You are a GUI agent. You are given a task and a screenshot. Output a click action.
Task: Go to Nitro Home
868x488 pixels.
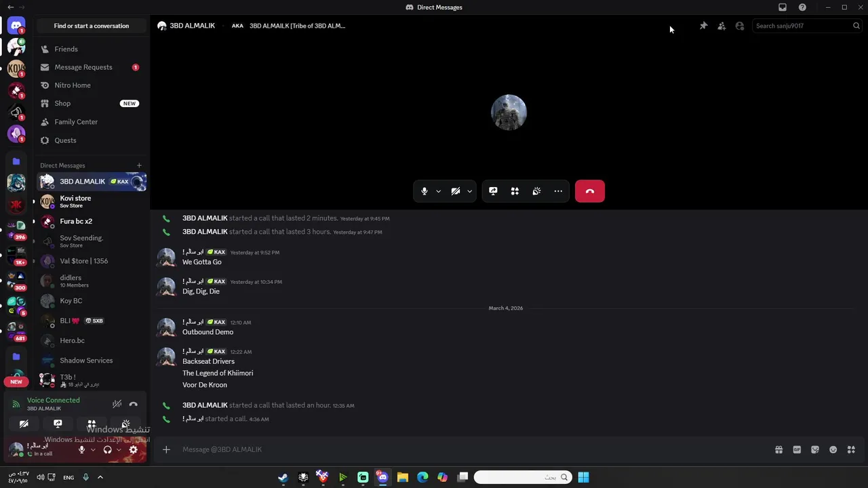point(92,85)
